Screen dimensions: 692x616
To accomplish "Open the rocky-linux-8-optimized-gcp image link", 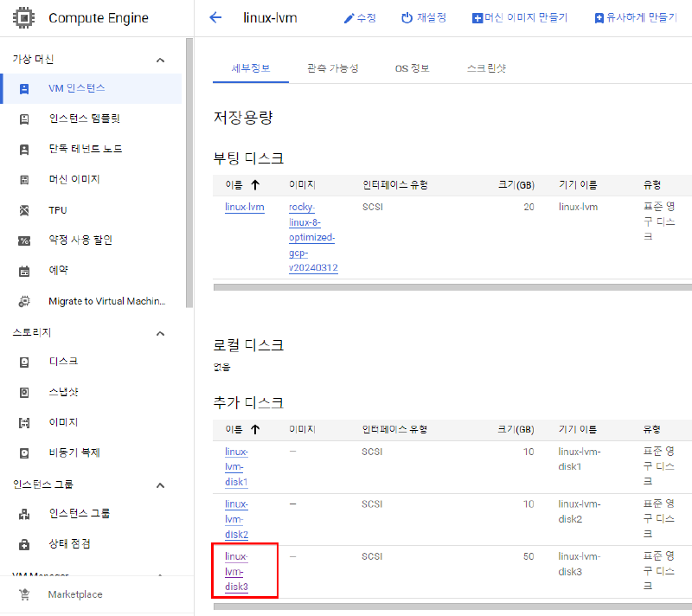I will pos(313,237).
